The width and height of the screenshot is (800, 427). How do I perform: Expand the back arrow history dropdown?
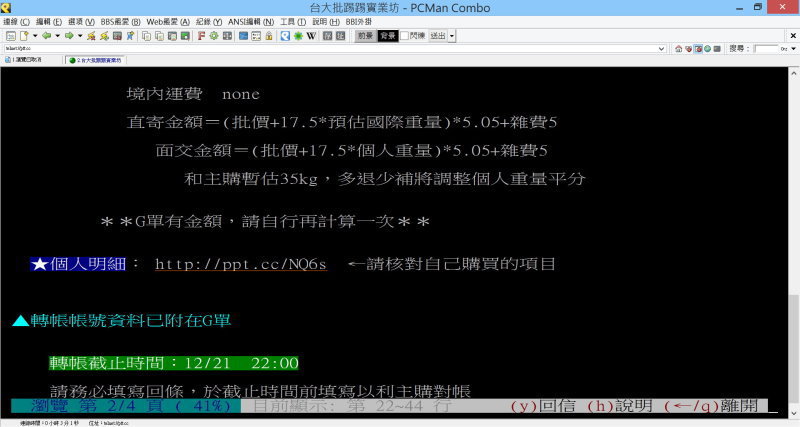(57, 36)
